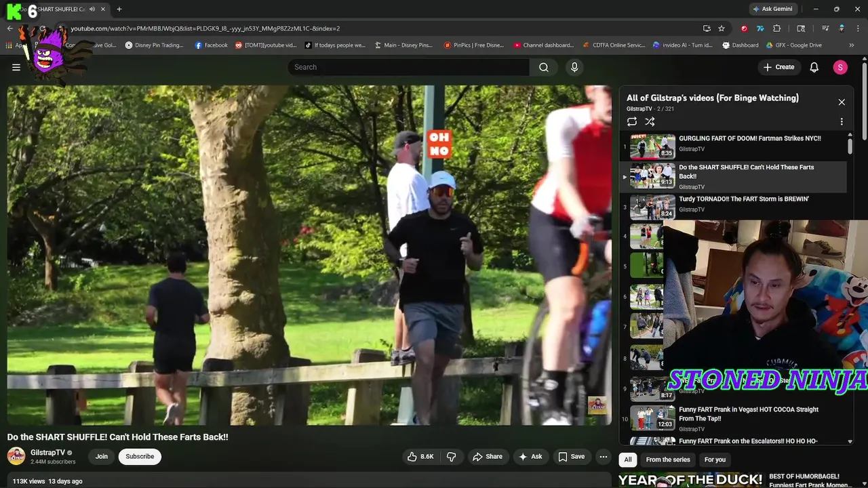Open the Extensions puzzle icon
868x488 pixels.
point(777,28)
